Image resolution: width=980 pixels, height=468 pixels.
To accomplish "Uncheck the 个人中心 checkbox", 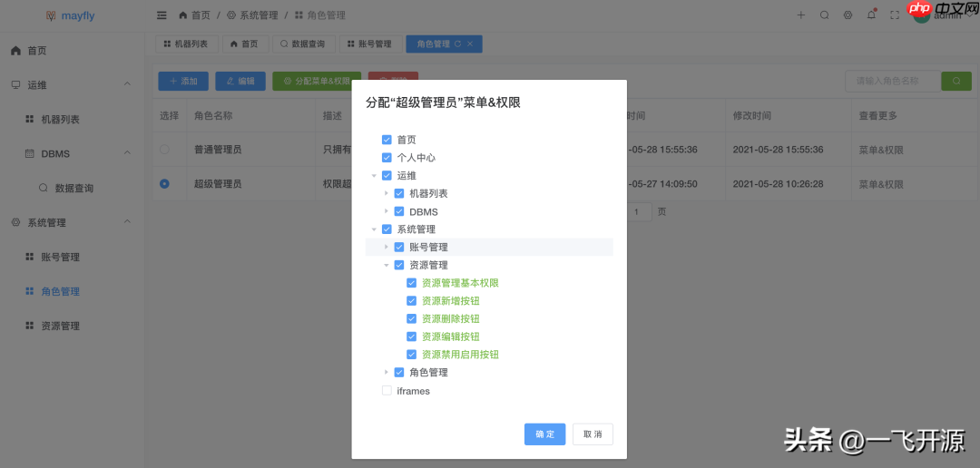I will tap(387, 158).
